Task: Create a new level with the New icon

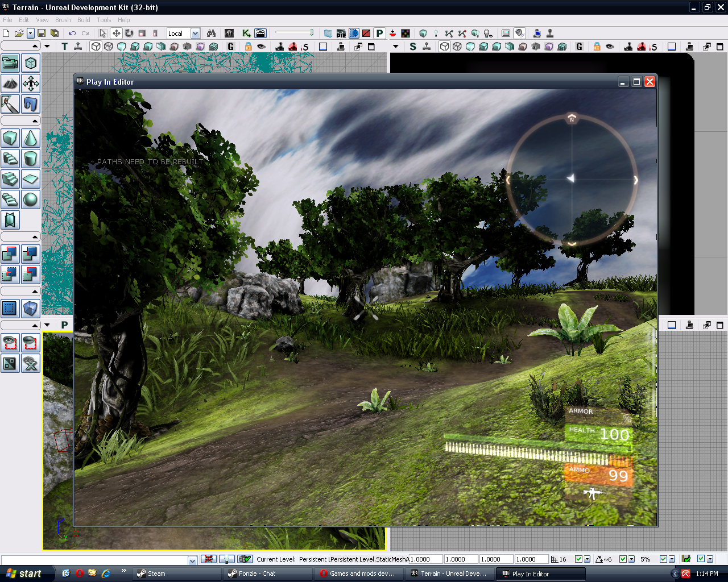Action: pyautogui.click(x=6, y=34)
